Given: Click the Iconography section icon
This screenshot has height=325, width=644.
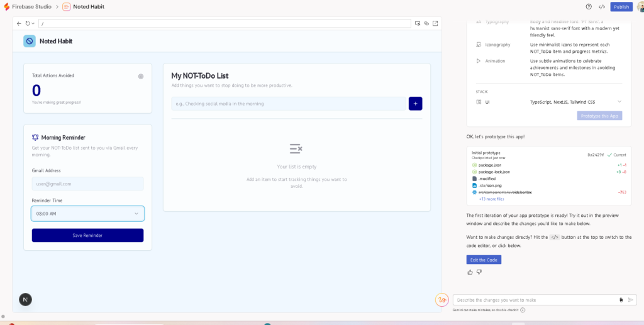Looking at the screenshot, I should (x=479, y=45).
